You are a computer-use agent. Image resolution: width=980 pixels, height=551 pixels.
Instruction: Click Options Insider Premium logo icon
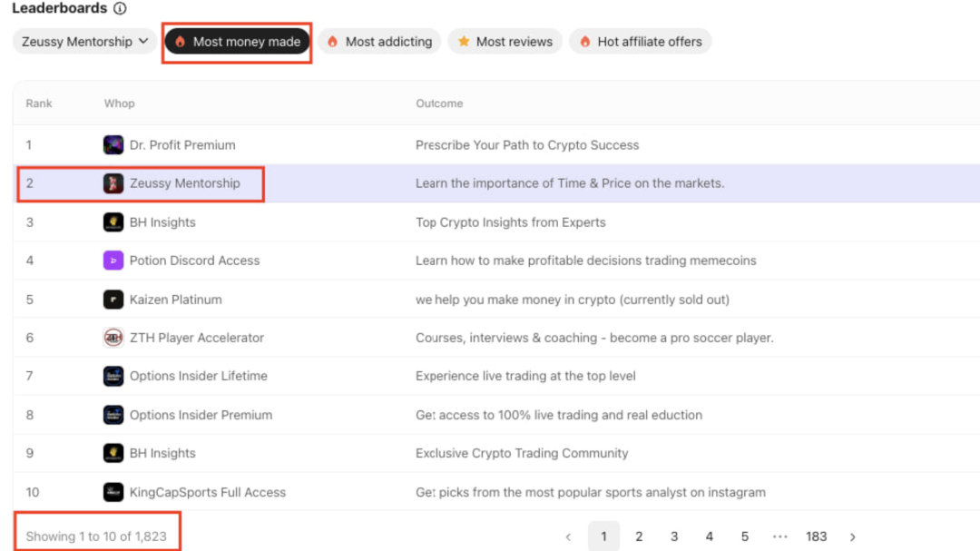[113, 415]
